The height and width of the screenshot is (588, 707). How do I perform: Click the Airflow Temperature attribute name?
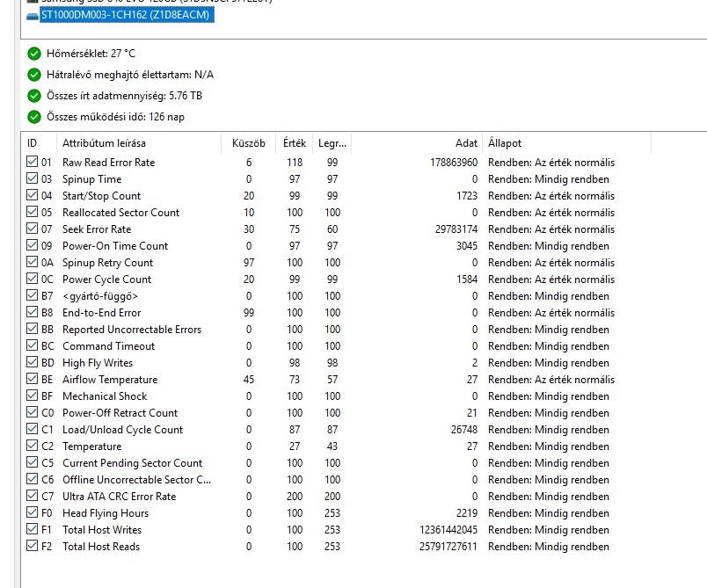(110, 380)
